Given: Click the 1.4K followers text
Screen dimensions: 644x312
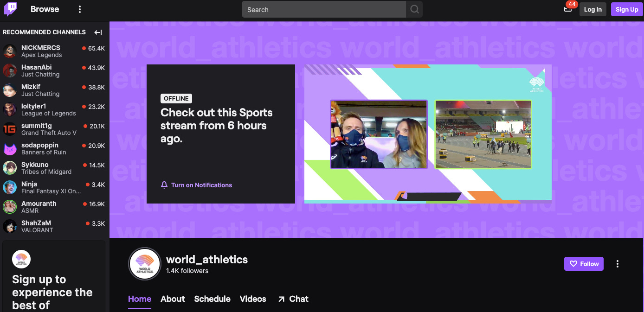Looking at the screenshot, I should tap(187, 271).
